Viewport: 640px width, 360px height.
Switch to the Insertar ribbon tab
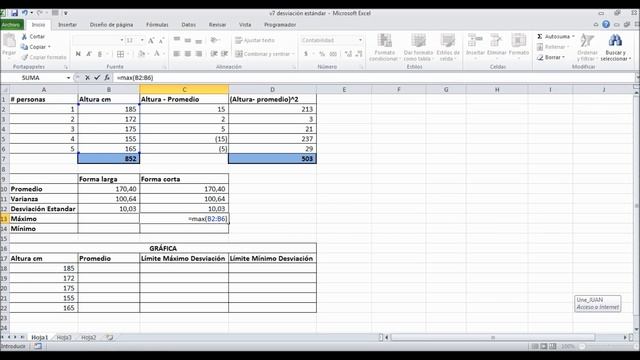pyautogui.click(x=67, y=24)
